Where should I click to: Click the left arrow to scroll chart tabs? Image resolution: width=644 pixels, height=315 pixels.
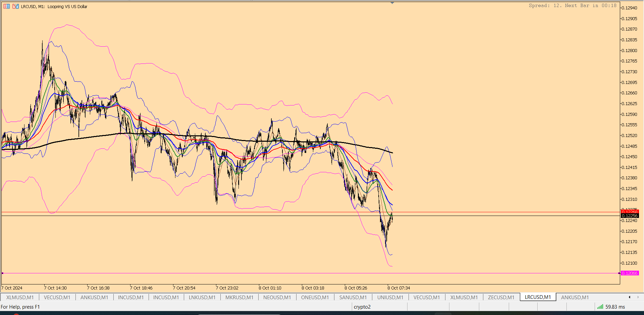coord(629,297)
